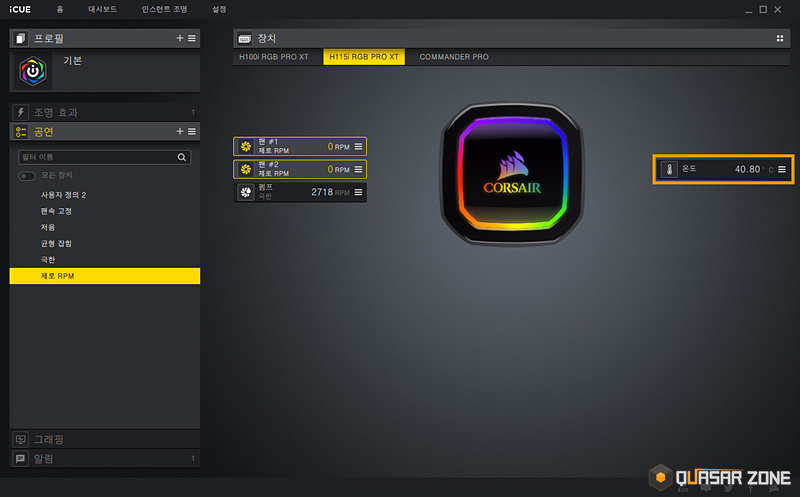Click the 펌프 pump icon

pyautogui.click(x=246, y=192)
